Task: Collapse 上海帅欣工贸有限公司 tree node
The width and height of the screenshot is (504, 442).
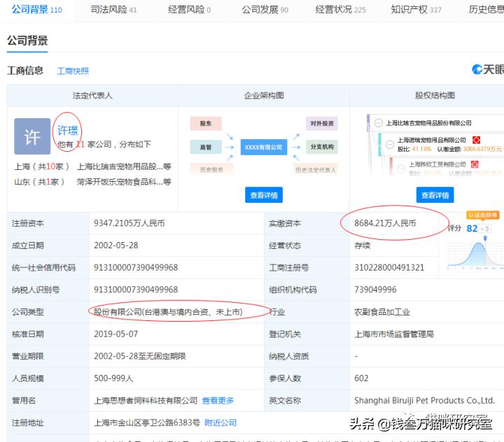Action: click(x=401, y=169)
